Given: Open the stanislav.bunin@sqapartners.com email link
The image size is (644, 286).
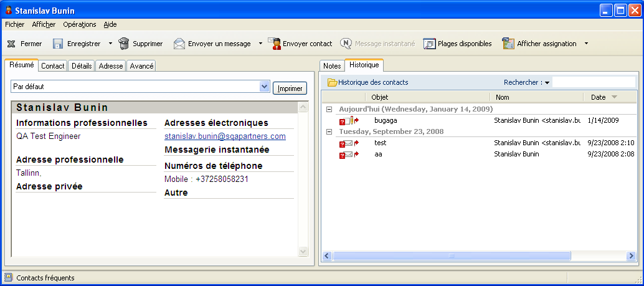Looking at the screenshot, I should [225, 136].
